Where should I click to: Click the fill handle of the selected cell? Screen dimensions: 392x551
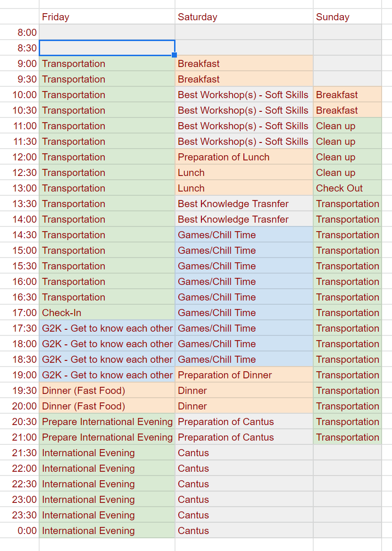point(175,55)
